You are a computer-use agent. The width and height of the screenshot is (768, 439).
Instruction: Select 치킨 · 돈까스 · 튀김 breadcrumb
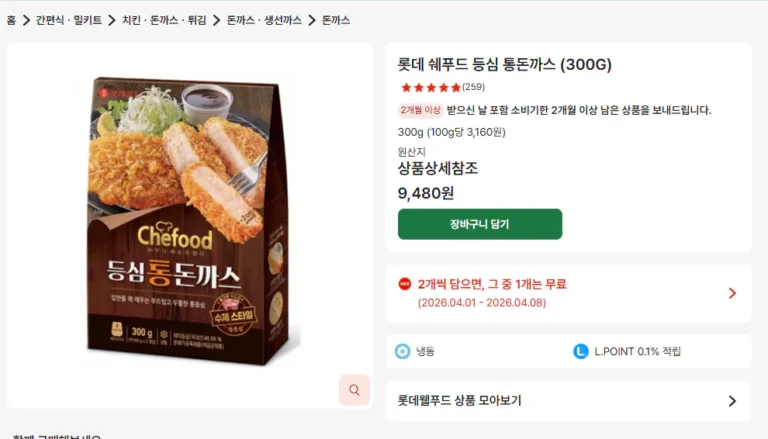point(164,20)
